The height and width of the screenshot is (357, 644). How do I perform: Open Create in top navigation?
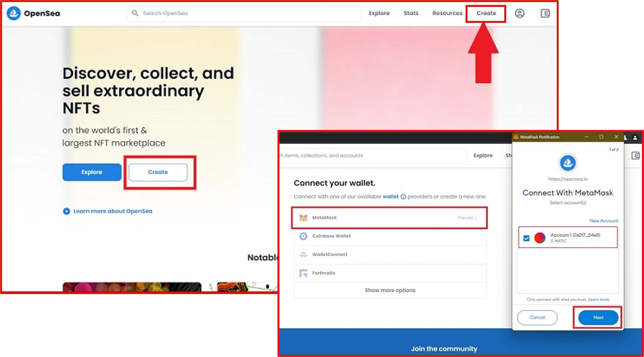tap(486, 13)
